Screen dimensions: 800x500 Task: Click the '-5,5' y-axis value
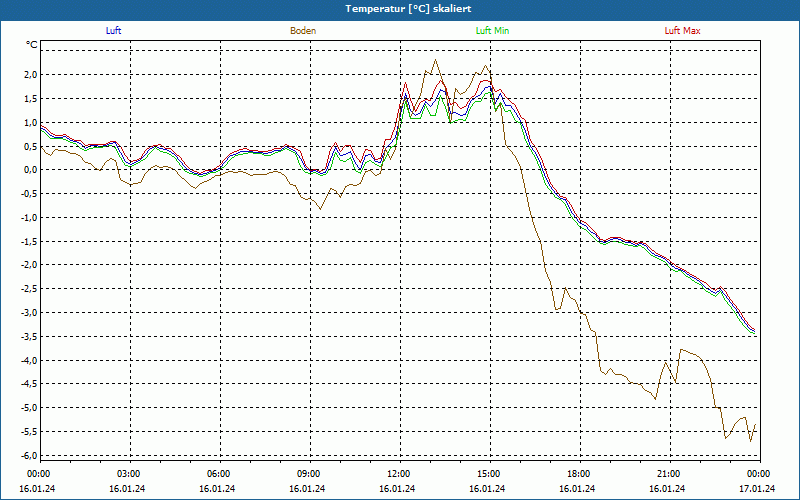(29, 432)
